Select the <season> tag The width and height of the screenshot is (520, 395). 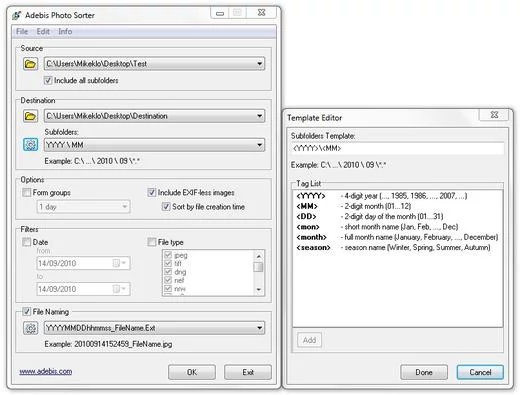(x=313, y=247)
